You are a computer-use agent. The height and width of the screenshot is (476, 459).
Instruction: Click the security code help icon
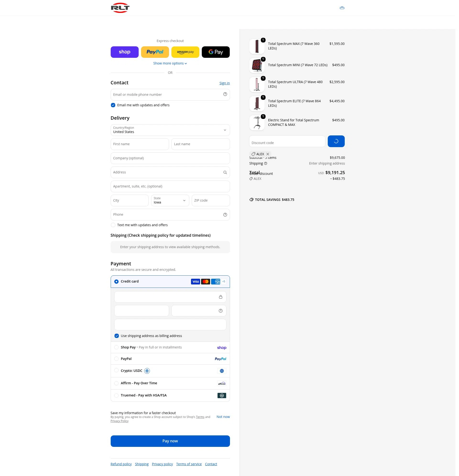pos(220,311)
